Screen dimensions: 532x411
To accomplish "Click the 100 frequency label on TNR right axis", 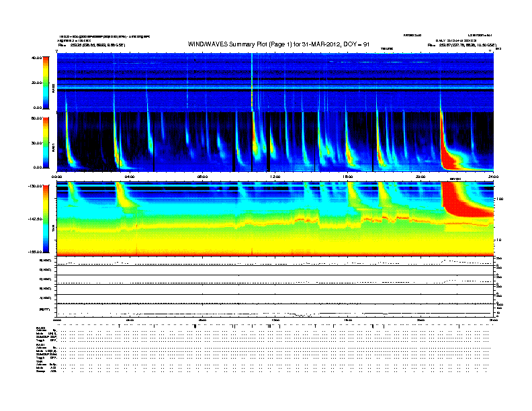I will (x=500, y=199).
